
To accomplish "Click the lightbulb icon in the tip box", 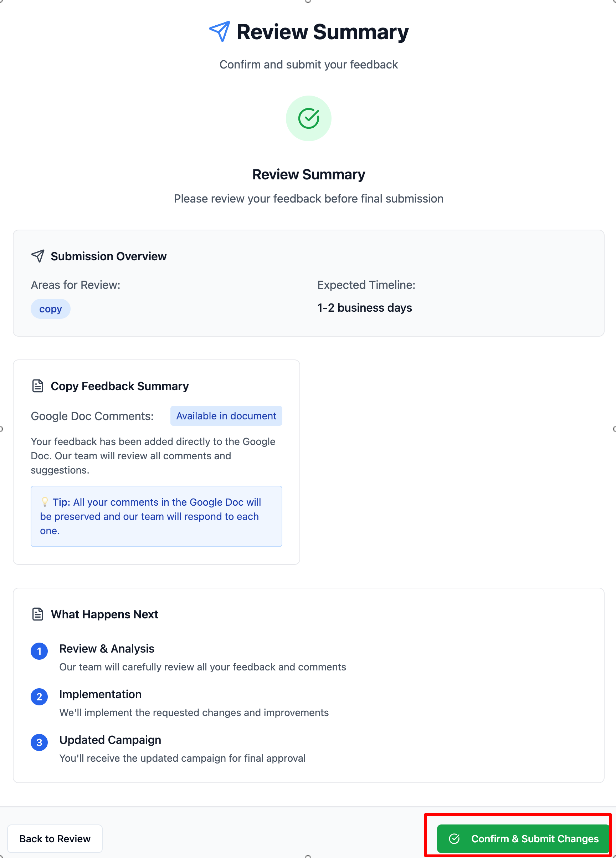I will click(45, 502).
